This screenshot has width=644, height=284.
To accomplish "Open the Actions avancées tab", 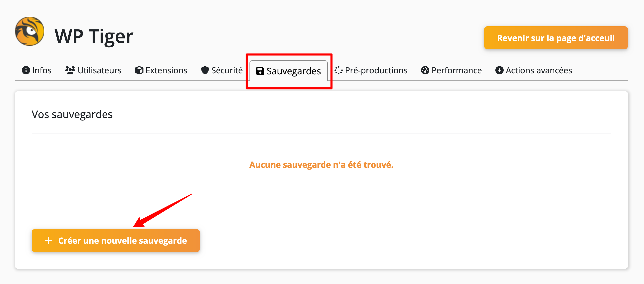I will click(538, 70).
